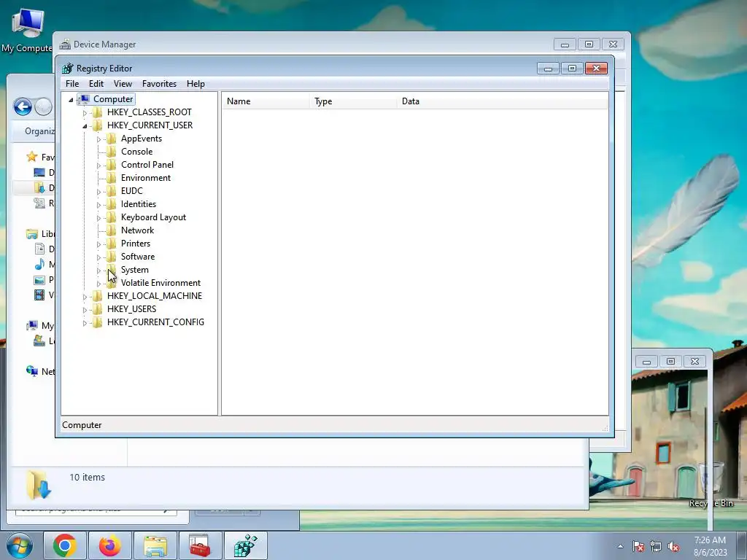
Task: Click the Explorer window Forward button
Action: click(x=43, y=106)
